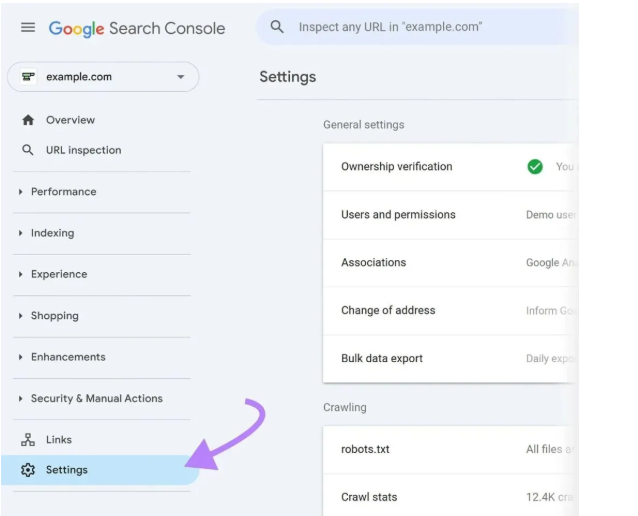The height and width of the screenshot is (516, 638).
Task: Click the Overview home icon
Action: [x=28, y=120]
